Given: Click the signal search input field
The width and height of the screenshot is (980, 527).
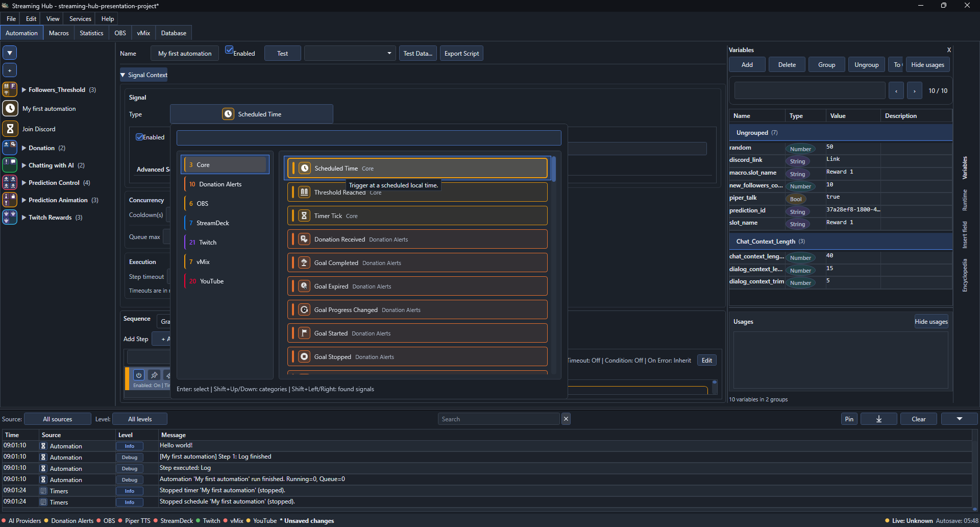Looking at the screenshot, I should [369, 137].
